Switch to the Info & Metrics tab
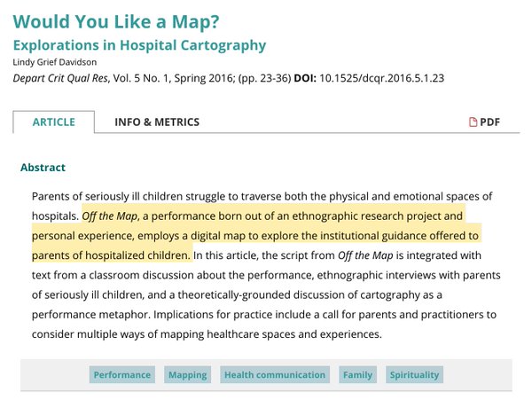The height and width of the screenshot is (400, 532). (x=157, y=122)
